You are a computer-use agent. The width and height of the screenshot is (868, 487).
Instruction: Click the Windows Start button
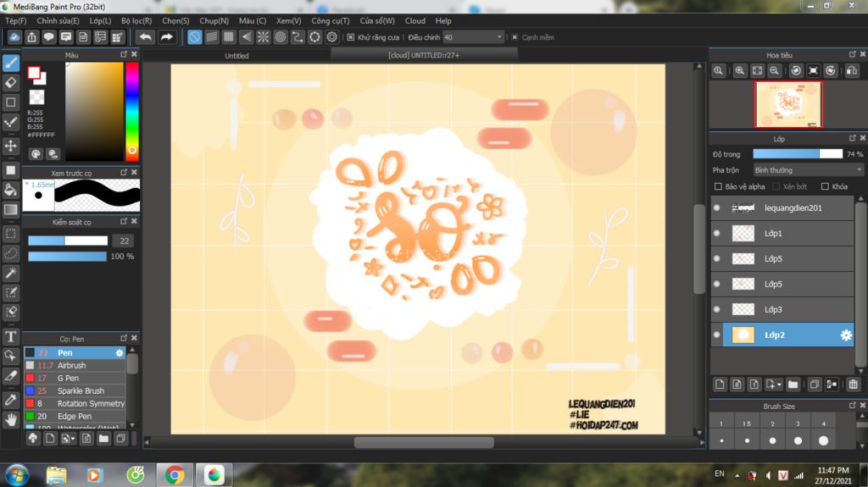(17, 475)
